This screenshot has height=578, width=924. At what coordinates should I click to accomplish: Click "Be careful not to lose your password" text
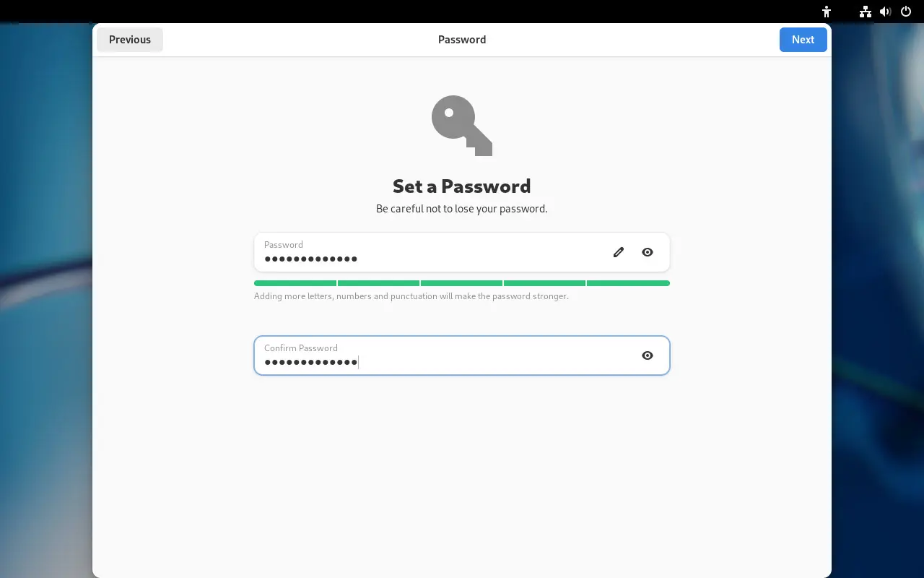(x=462, y=209)
